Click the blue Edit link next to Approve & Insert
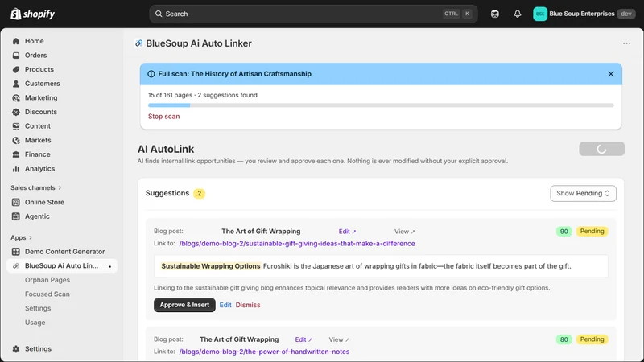 pos(225,305)
